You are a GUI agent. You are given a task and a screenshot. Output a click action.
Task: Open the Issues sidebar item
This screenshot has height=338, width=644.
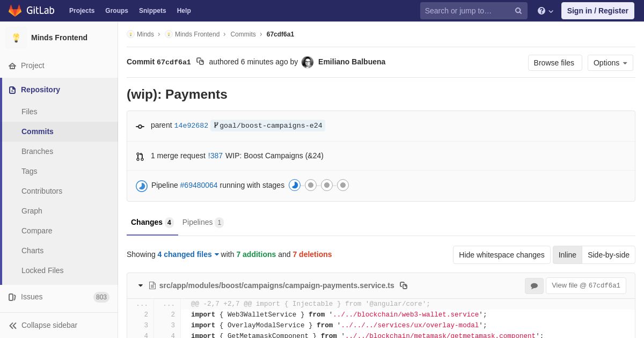[x=59, y=297]
